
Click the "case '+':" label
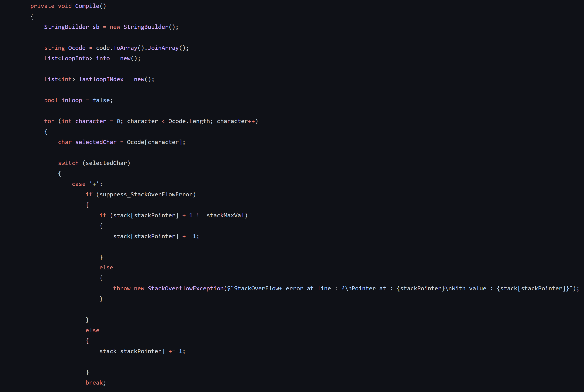pyautogui.click(x=87, y=184)
